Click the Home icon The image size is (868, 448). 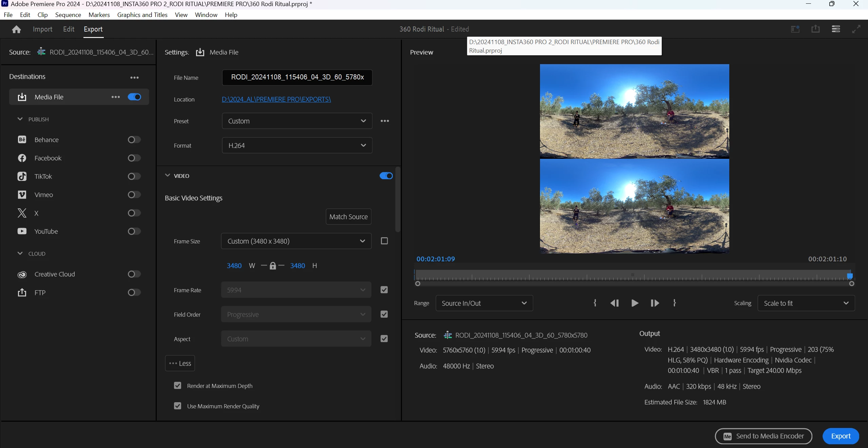pyautogui.click(x=16, y=30)
